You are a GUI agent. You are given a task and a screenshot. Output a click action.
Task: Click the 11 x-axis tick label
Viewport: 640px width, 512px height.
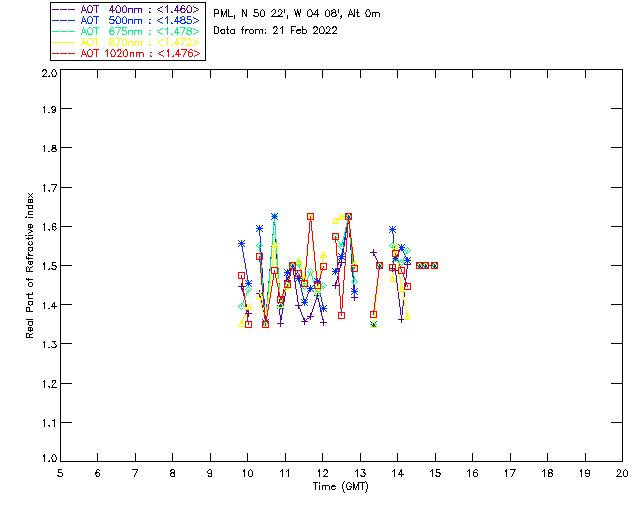(285, 473)
